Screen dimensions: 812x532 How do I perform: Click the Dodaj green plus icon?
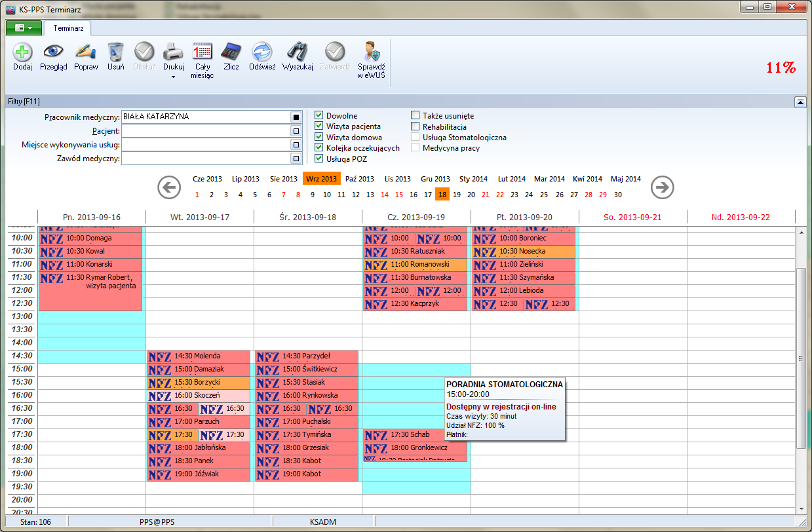[x=22, y=52]
